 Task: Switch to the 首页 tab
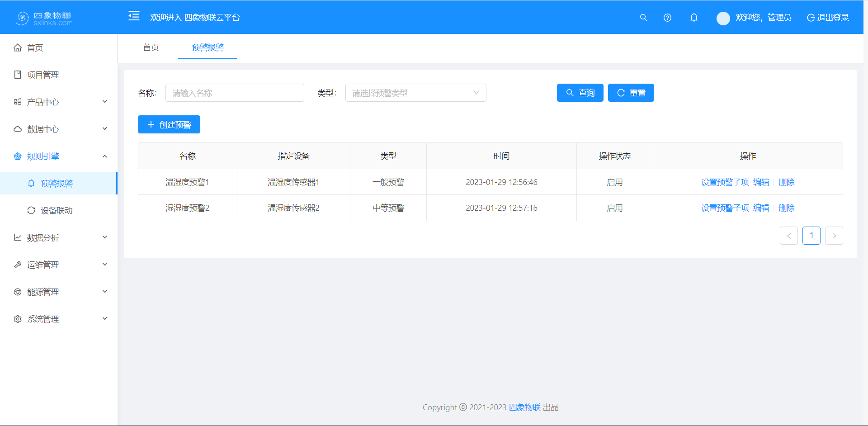tap(151, 47)
